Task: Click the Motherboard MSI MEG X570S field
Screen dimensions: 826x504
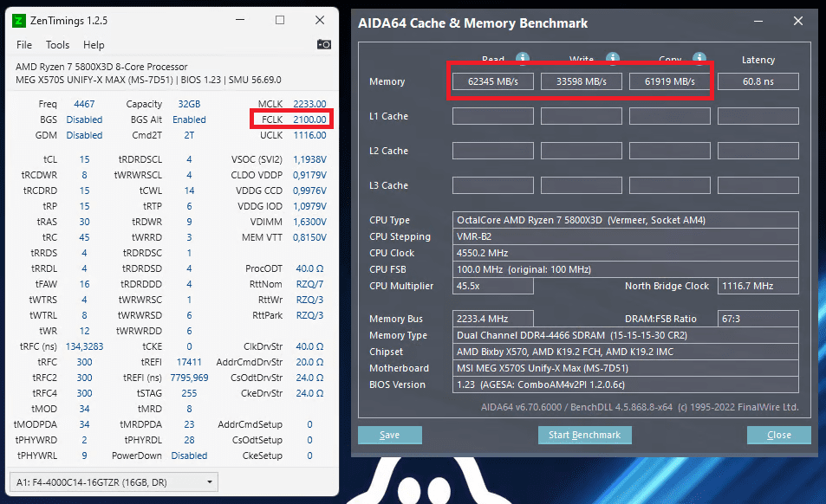Action: tap(625, 368)
